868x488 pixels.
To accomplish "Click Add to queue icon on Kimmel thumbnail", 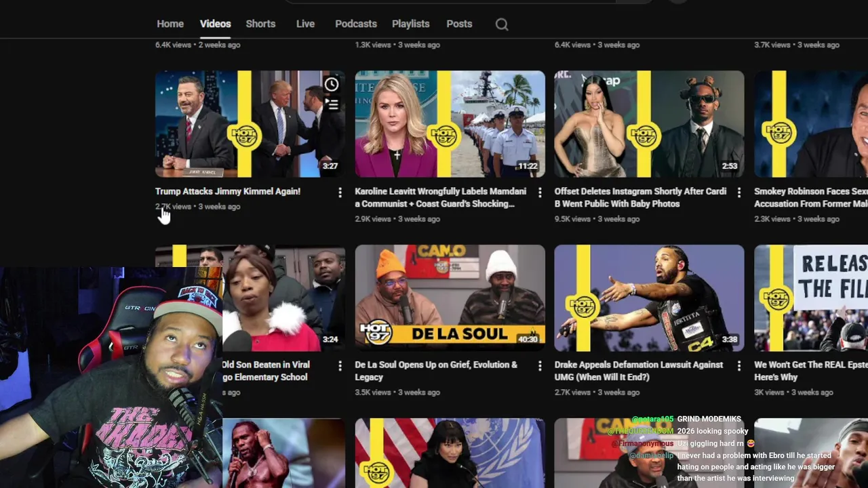I will [x=331, y=104].
